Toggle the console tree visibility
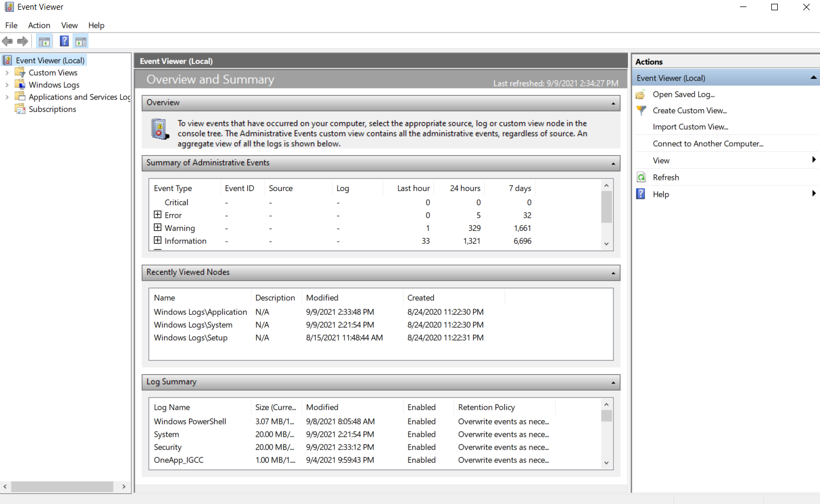This screenshot has width=820, height=504. (x=44, y=41)
